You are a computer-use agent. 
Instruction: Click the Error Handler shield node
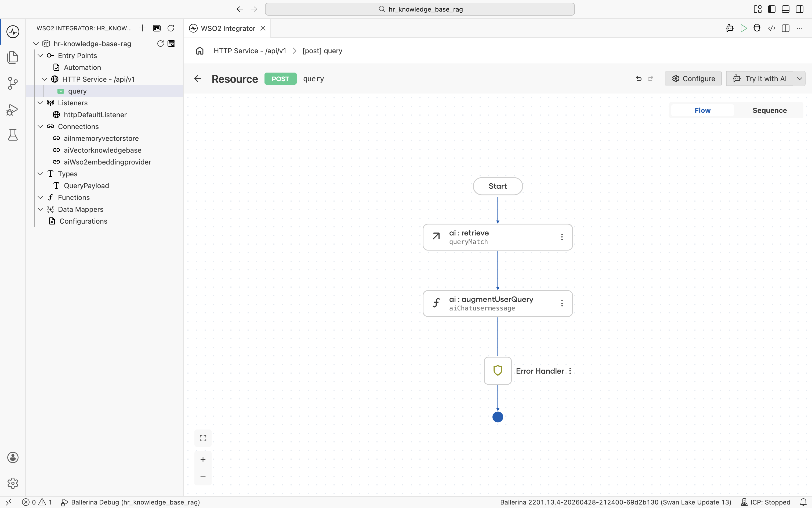(498, 371)
